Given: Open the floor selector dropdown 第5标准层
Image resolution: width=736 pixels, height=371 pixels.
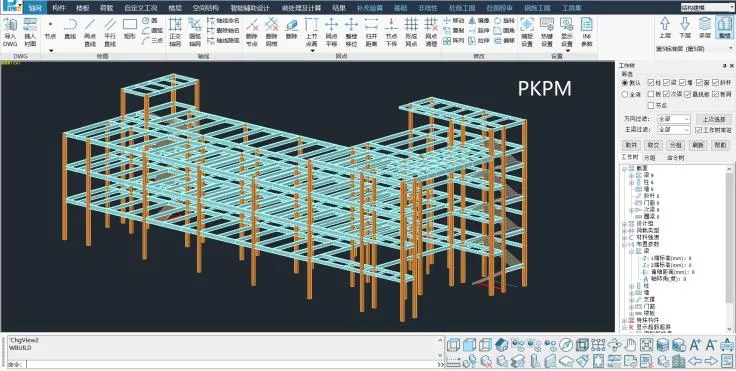Looking at the screenshot, I should coord(694,49).
